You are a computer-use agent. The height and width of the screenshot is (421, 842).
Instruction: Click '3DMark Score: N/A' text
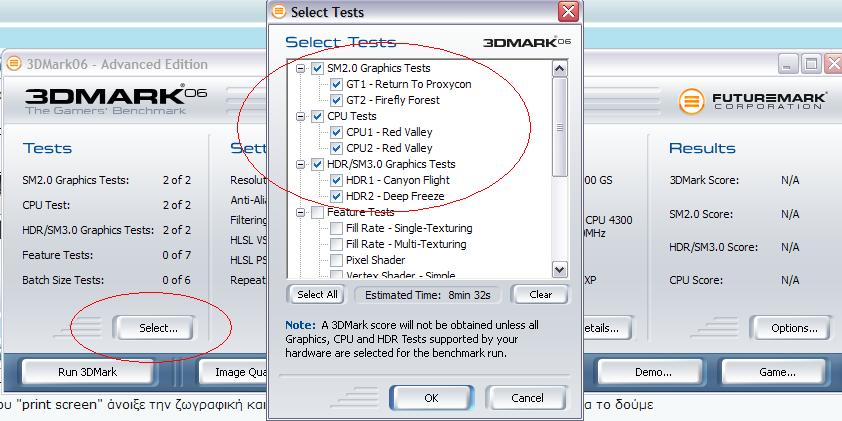[x=735, y=180]
